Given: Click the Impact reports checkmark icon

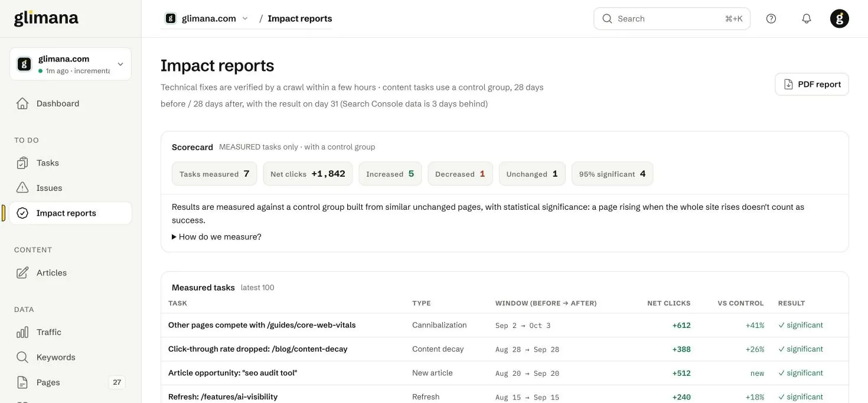Looking at the screenshot, I should click(x=22, y=213).
